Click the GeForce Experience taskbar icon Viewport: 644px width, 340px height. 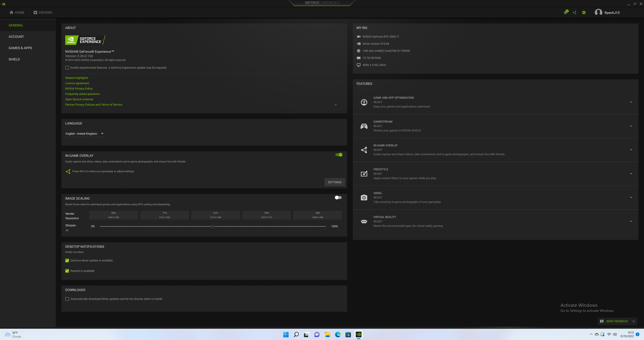click(358, 334)
